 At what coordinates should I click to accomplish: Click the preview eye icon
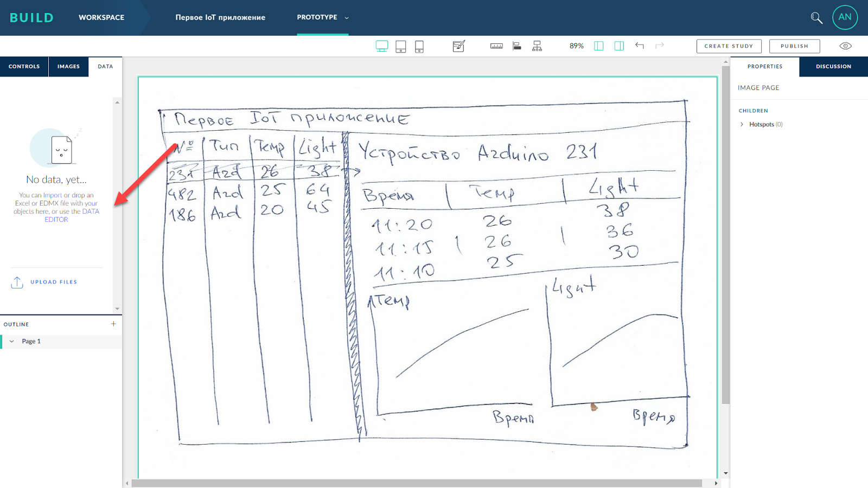[x=845, y=46]
